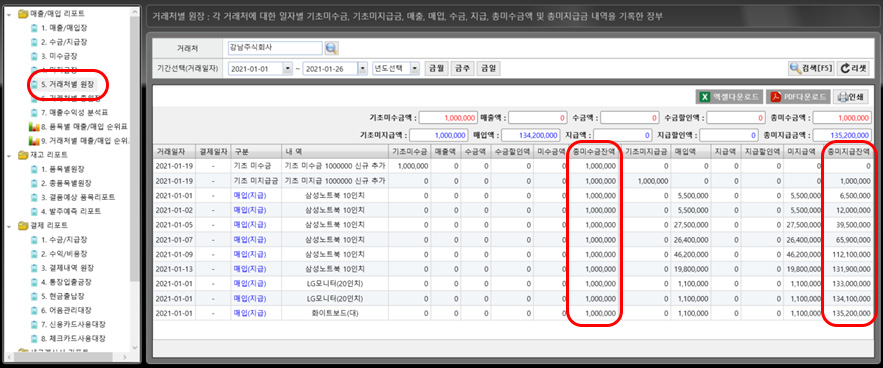Collapse the 매출/매입 리포트 tree node arrow

[9, 14]
